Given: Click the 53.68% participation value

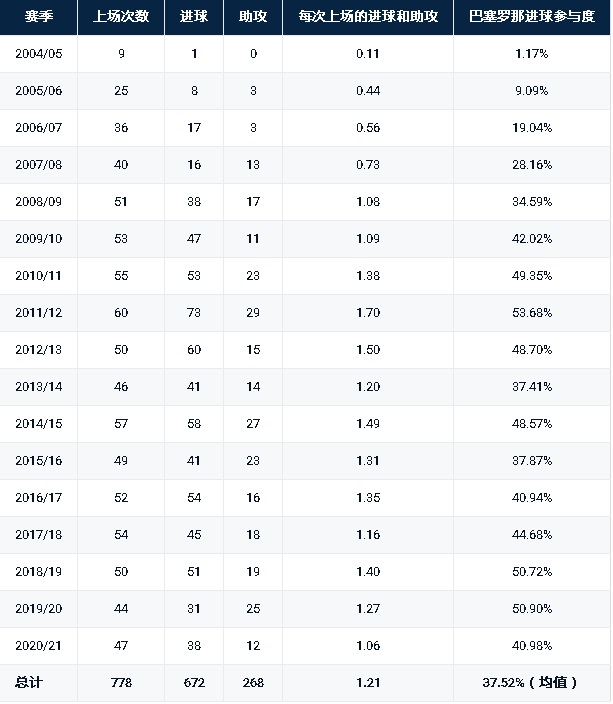Looking at the screenshot, I should click(532, 313).
